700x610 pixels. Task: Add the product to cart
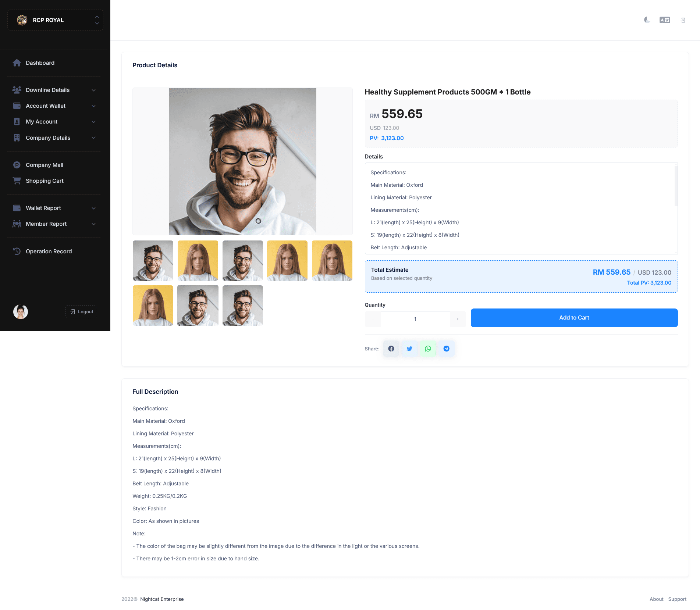click(574, 318)
